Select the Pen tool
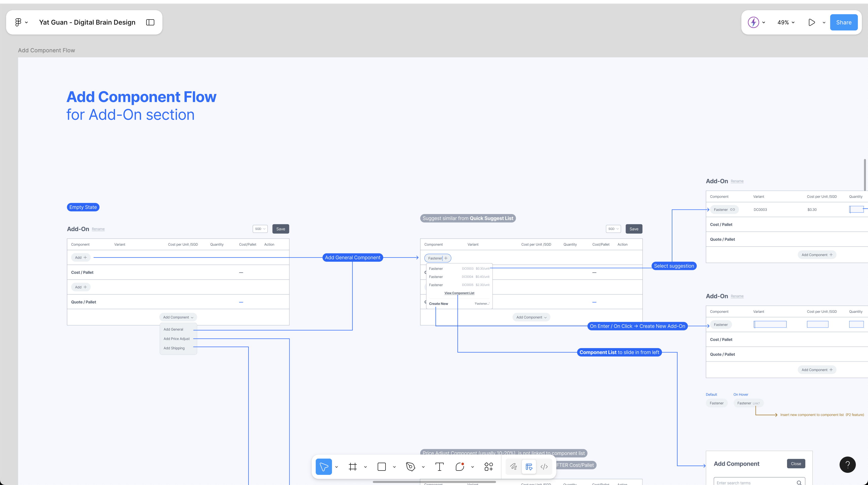 click(410, 467)
